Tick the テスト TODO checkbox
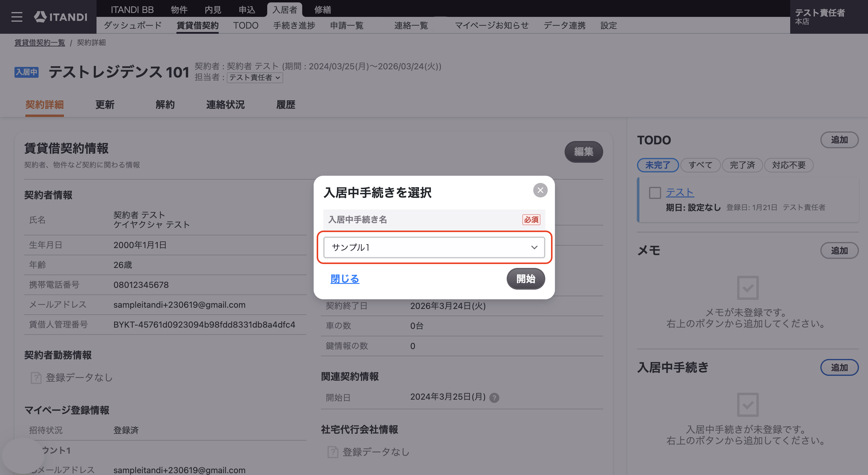868x475 pixels. [x=655, y=193]
